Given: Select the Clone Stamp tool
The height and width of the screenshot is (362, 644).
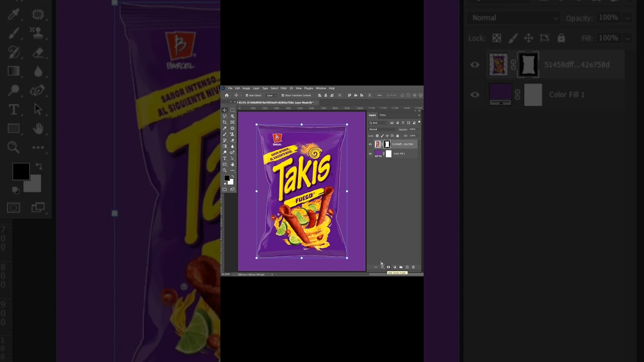Looking at the screenshot, I should pyautogui.click(x=232, y=134).
